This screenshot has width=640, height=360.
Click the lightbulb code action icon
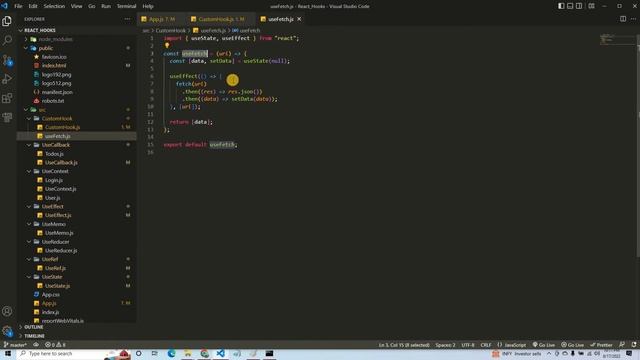pyautogui.click(x=167, y=46)
